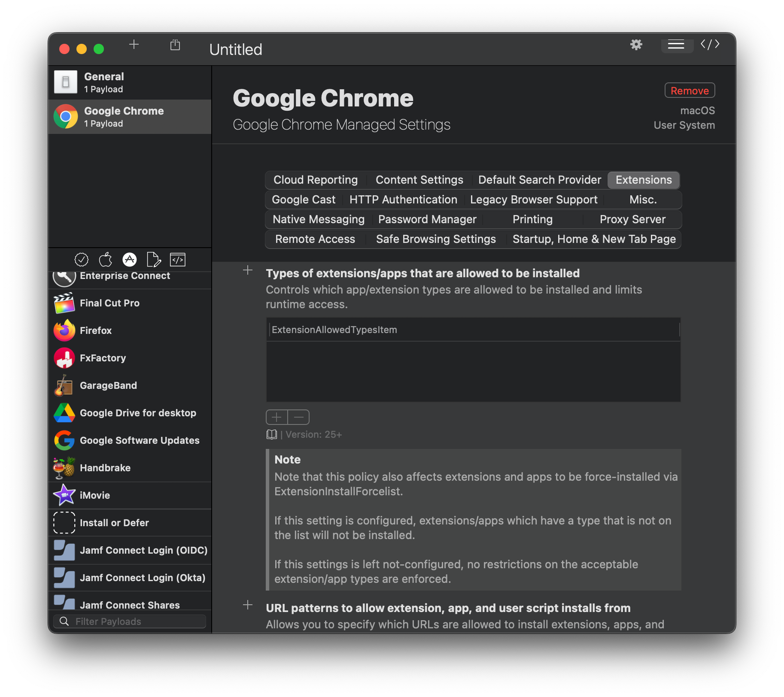Select Jamf Connect Shares row
The width and height of the screenshot is (784, 697).
pyautogui.click(x=130, y=601)
